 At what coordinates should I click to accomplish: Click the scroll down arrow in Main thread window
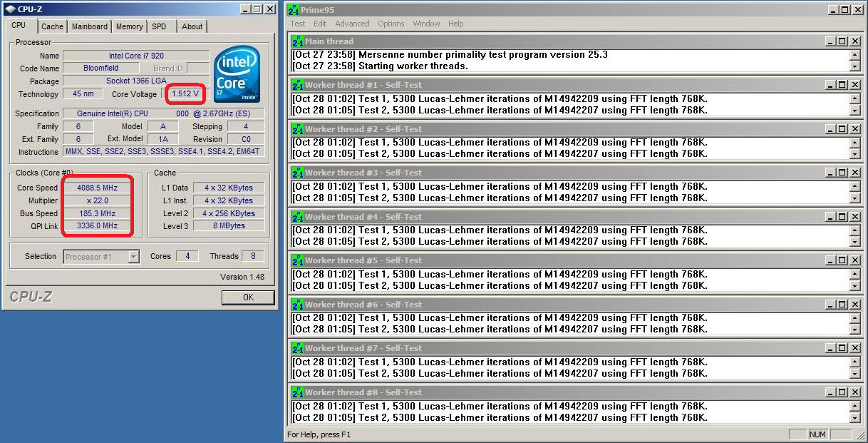pos(855,66)
